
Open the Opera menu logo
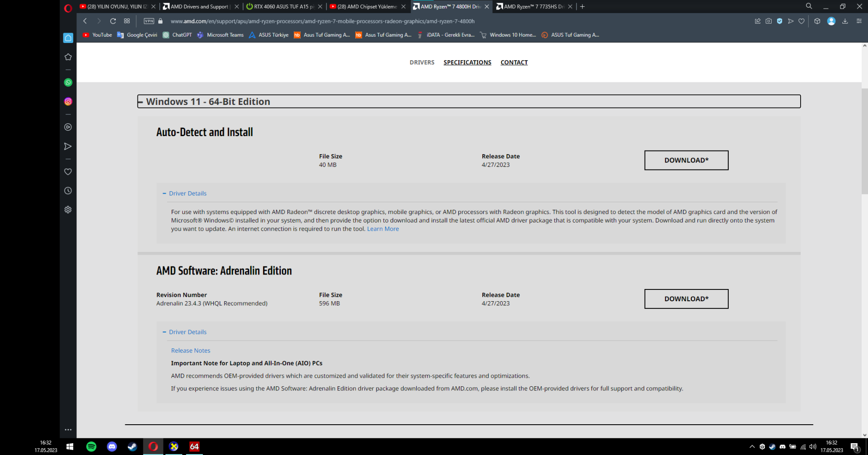tap(68, 8)
